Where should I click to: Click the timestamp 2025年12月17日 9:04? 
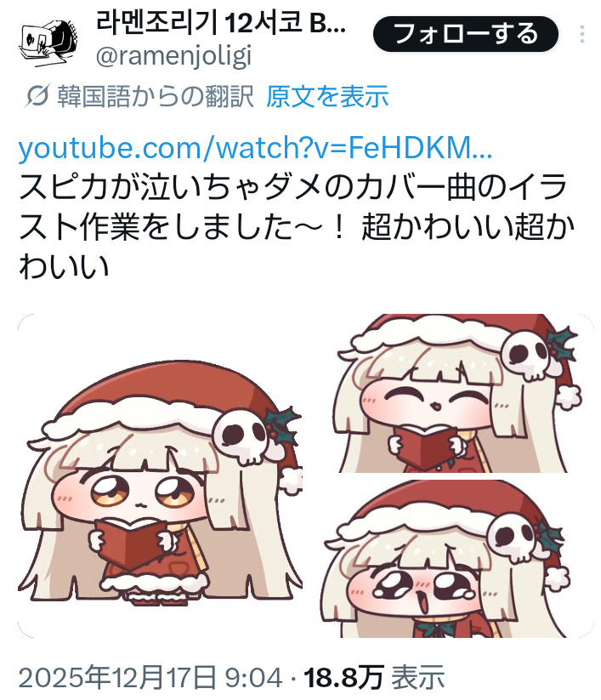pos(150,677)
